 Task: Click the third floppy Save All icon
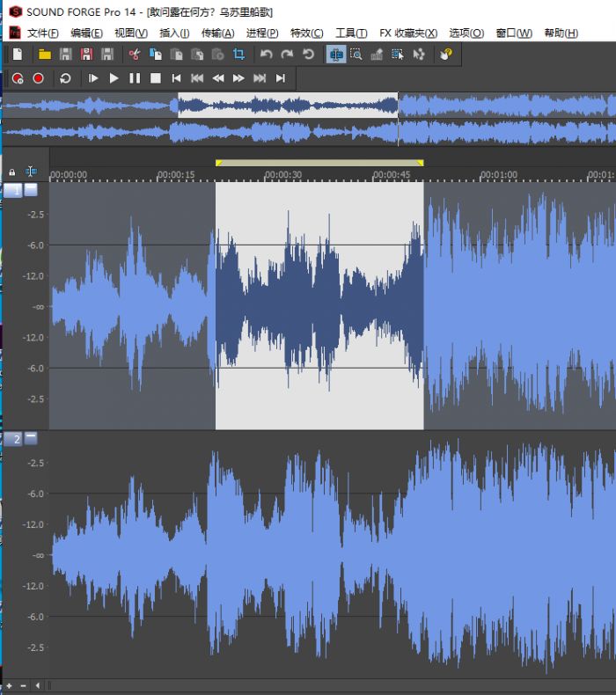[x=107, y=55]
